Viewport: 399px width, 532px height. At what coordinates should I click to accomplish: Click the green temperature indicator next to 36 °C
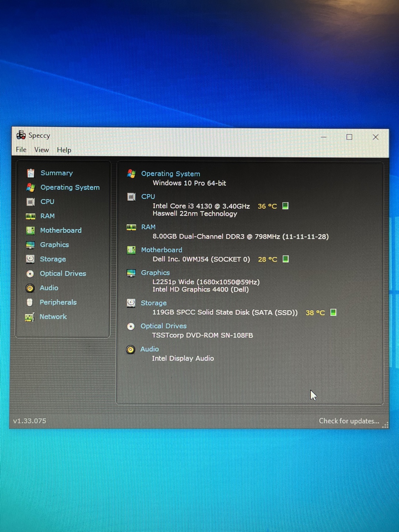(285, 206)
